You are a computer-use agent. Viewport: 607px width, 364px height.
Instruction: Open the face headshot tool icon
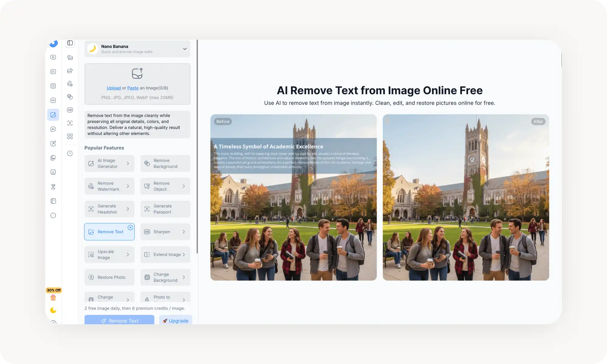tap(70, 123)
